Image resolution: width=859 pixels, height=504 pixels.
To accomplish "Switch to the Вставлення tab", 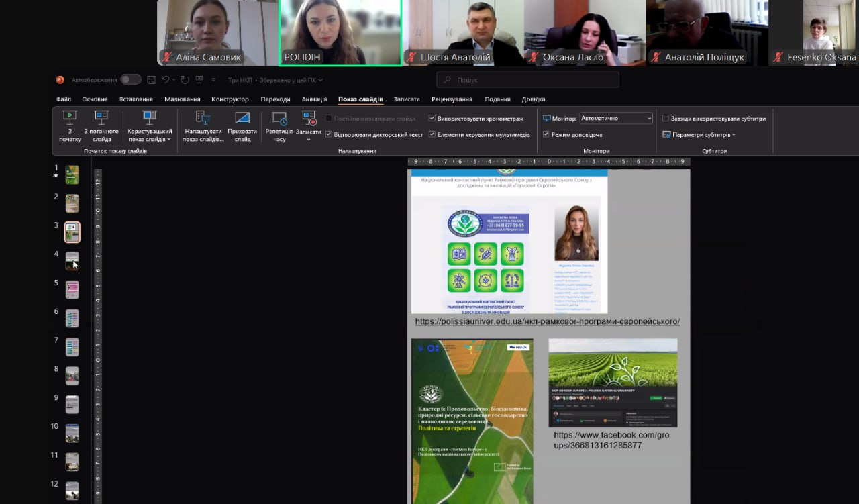I will (136, 99).
